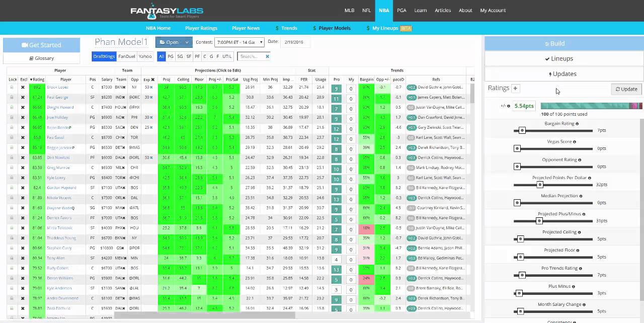Click the My trends input for Brook Lopez
644x323 pixels.
coord(351,89)
